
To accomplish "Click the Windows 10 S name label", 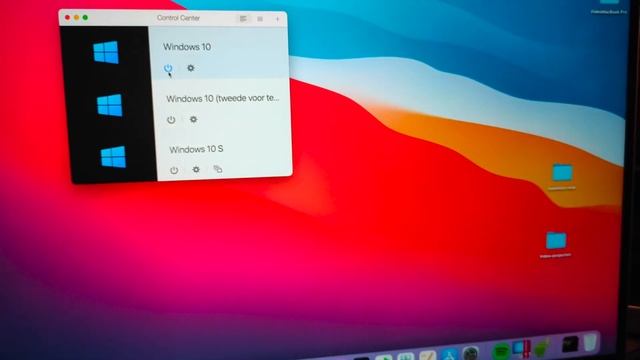I will click(x=196, y=149).
